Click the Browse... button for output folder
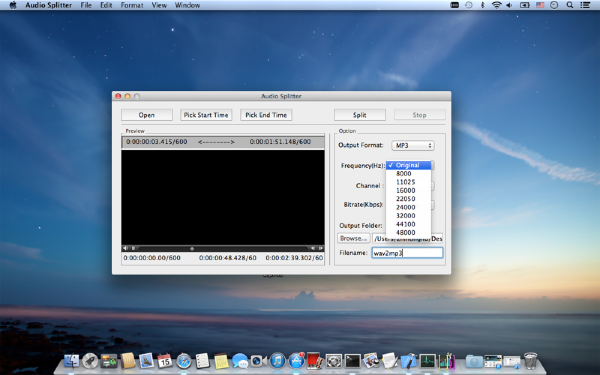 tap(354, 238)
